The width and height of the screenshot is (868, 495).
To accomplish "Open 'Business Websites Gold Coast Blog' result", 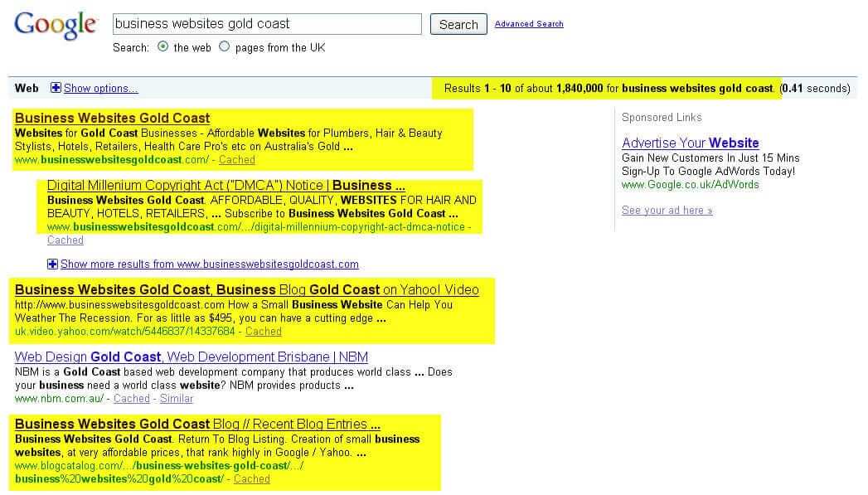I will [197, 425].
